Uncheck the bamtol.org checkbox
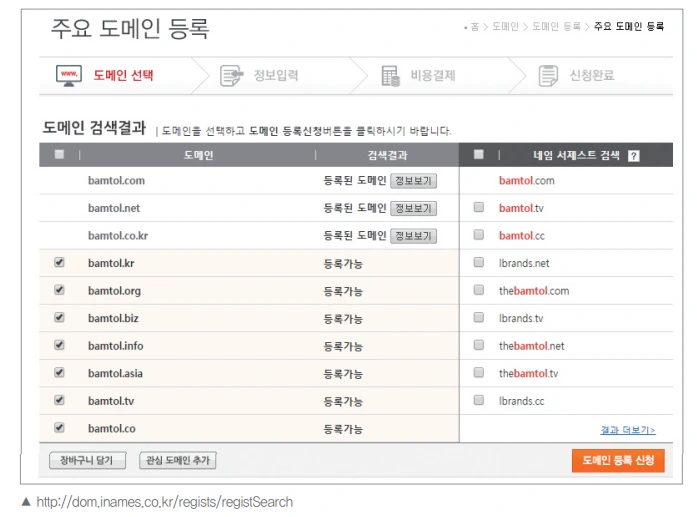The image size is (697, 517). point(59,290)
